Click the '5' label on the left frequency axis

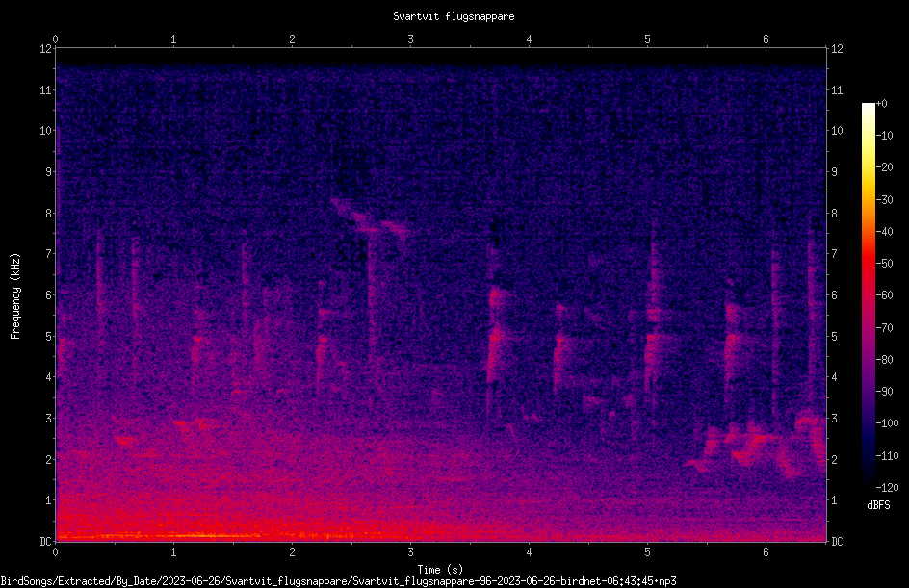[x=49, y=336]
